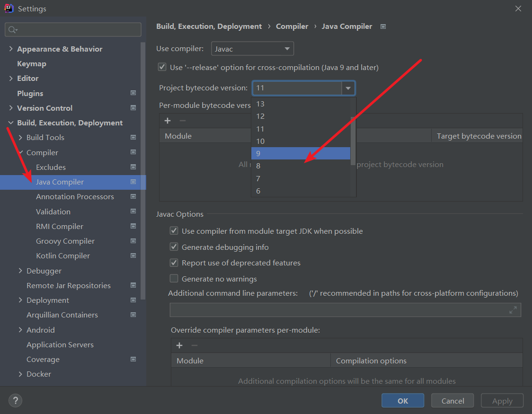
Task: Choose bytecode version 9 in dropdown list
Action: coord(301,153)
